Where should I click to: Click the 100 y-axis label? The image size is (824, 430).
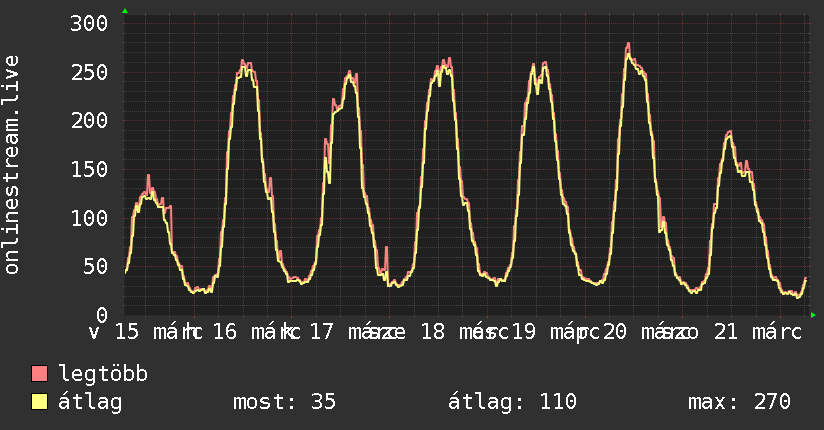pyautogui.click(x=89, y=218)
